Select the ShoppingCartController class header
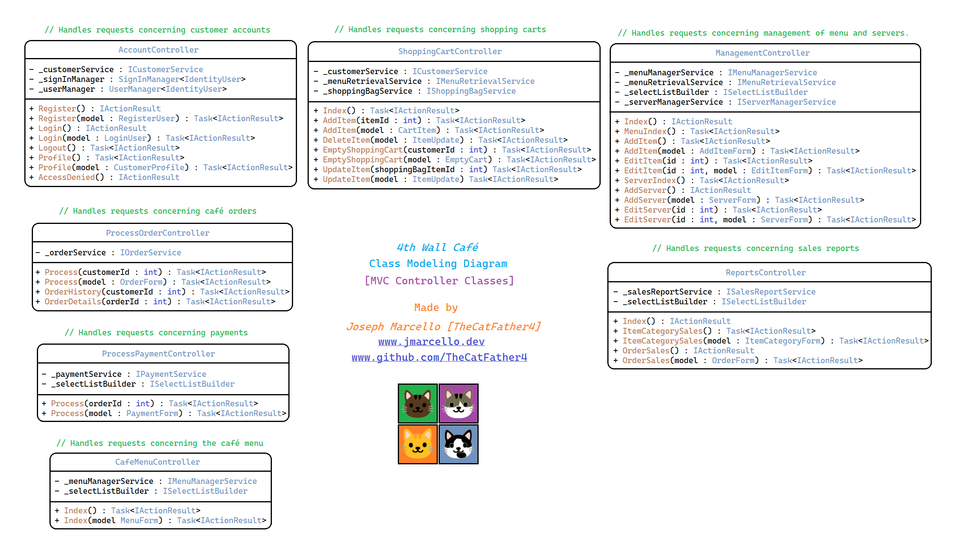Screen dimensions: 962x560 [x=450, y=51]
